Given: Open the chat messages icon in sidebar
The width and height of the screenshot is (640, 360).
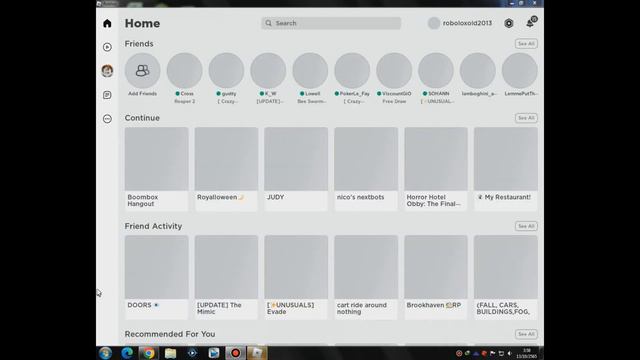Looking at the screenshot, I should [x=107, y=95].
